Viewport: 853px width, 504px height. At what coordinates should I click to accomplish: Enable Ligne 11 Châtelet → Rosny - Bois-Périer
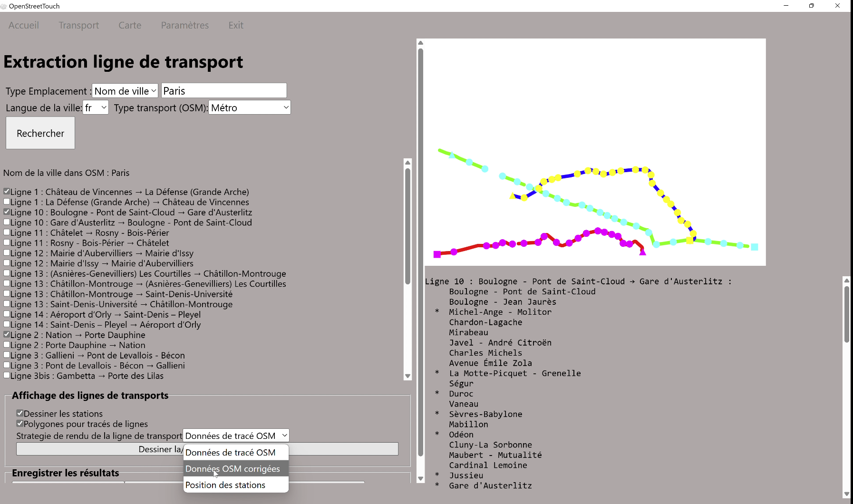[7, 232]
